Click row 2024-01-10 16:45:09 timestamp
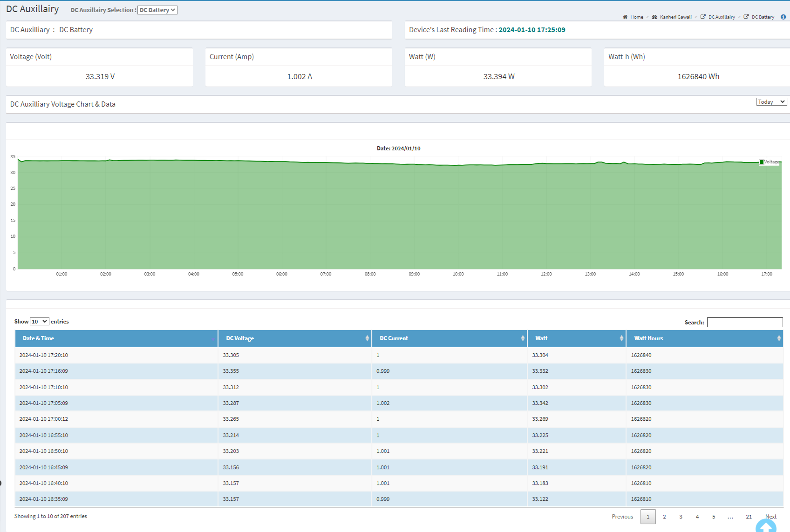Viewport: 790px width, 532px height. coord(44,467)
